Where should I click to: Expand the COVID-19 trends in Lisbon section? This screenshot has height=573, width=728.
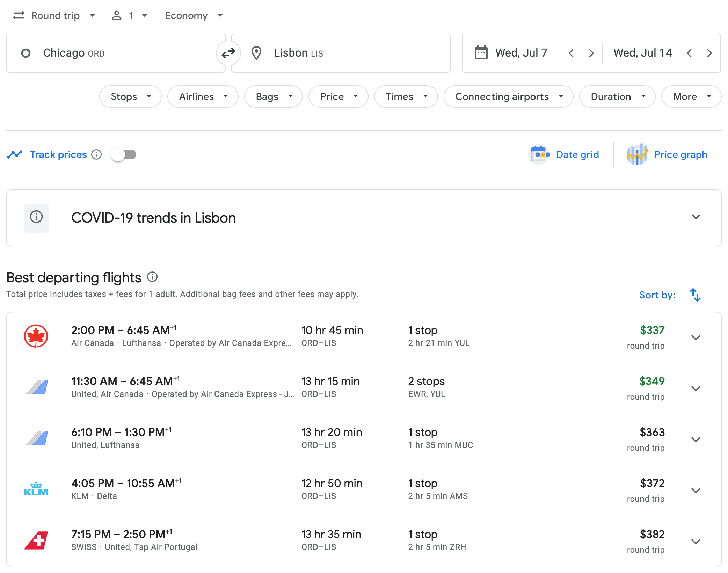click(696, 217)
